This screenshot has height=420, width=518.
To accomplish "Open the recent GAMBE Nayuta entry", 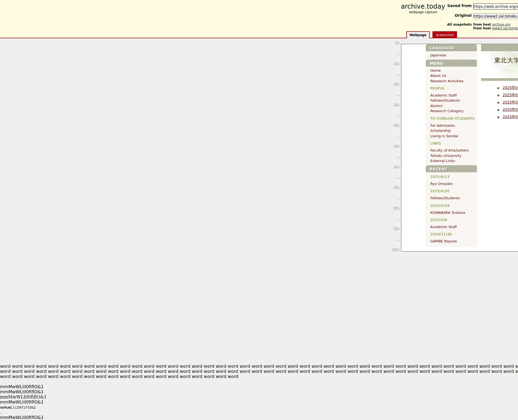I will (443, 241).
